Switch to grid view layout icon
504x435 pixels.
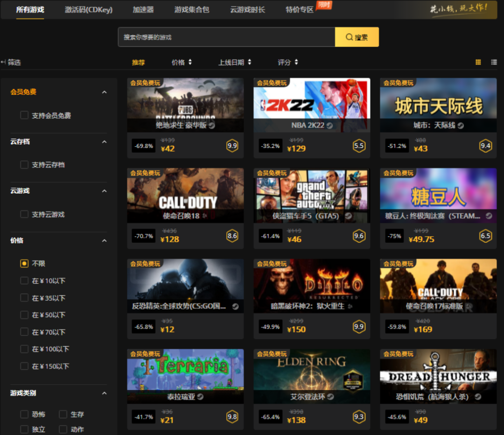478,63
